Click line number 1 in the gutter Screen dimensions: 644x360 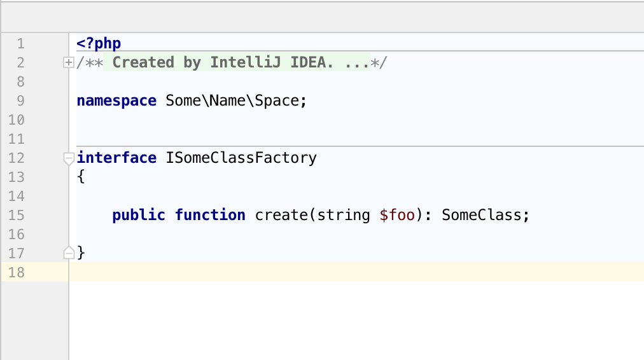[x=20, y=43]
